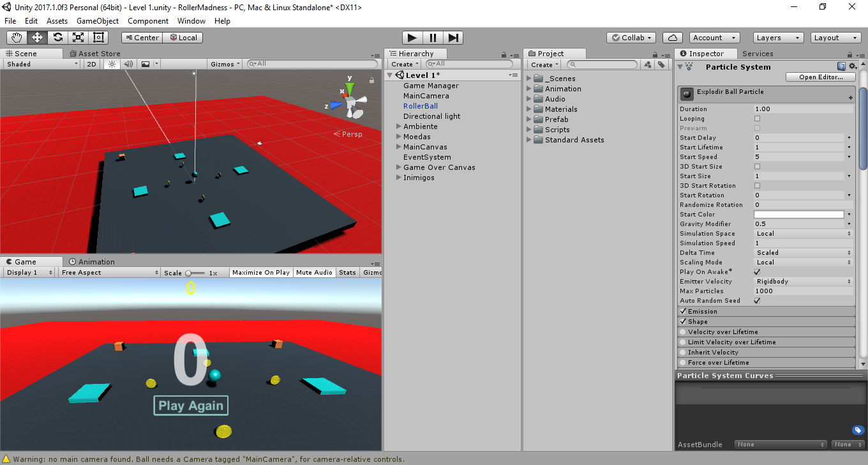Viewport: 868px width, 465px height.
Task: Enable Velocity over Lifetime module
Action: tap(683, 332)
